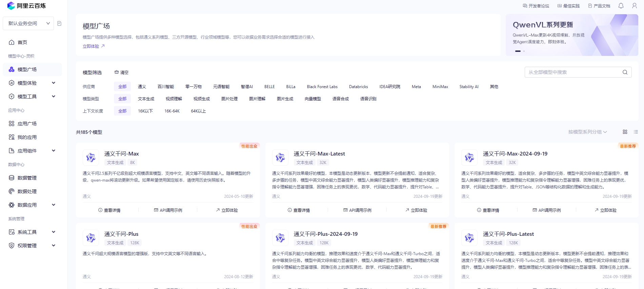Screen dimensions: 644x289
Task: Select 文本生成 model type filter
Action: click(x=146, y=99)
